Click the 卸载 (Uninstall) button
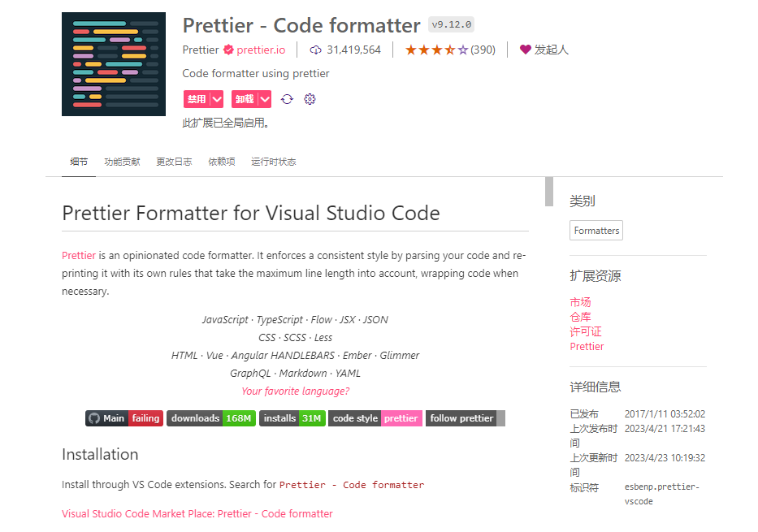The width and height of the screenshot is (758, 532). pyautogui.click(x=245, y=99)
